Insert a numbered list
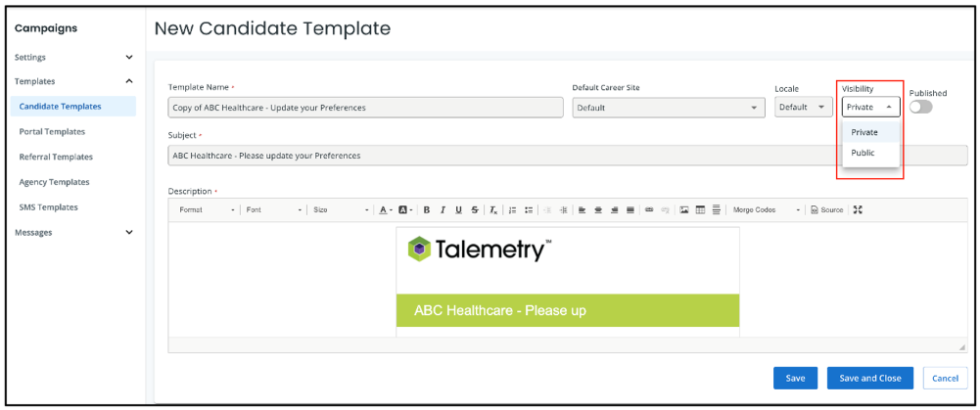Viewport: 980px width, 410px height. point(512,210)
